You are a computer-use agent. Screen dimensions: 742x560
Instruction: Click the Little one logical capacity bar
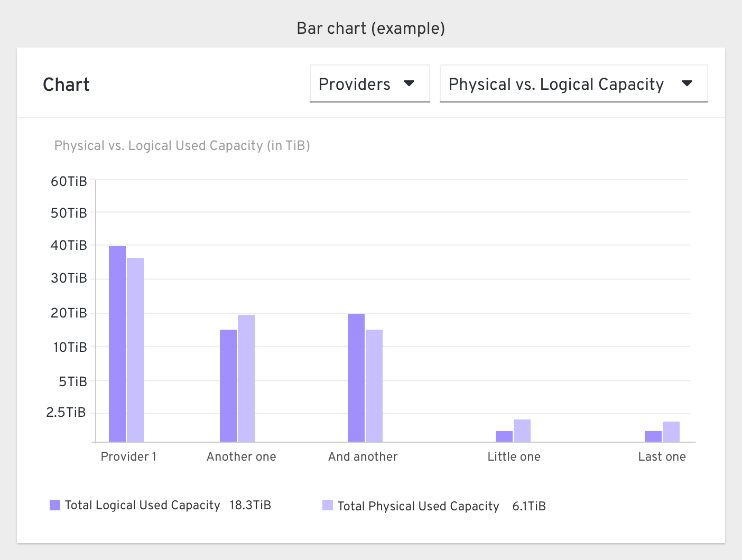pos(504,436)
